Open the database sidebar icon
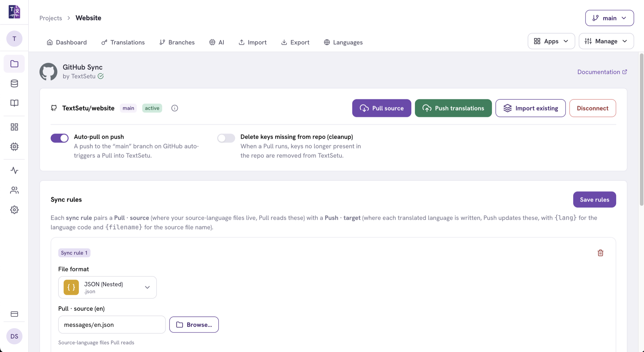The height and width of the screenshot is (352, 644). (x=14, y=83)
